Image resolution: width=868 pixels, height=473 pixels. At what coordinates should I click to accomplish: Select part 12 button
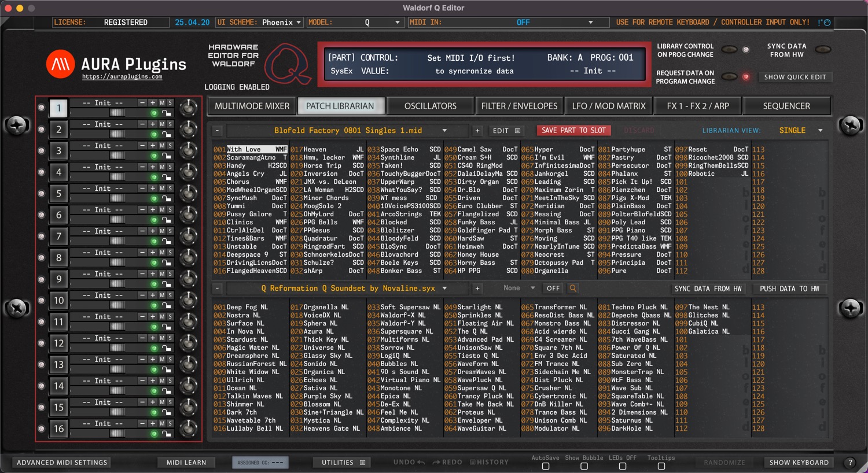point(58,343)
